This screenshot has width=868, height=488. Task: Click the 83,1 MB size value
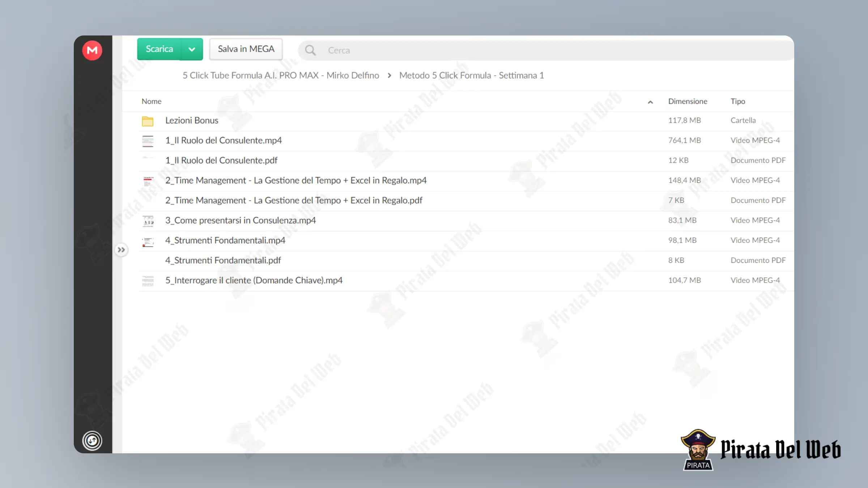pyautogui.click(x=682, y=220)
